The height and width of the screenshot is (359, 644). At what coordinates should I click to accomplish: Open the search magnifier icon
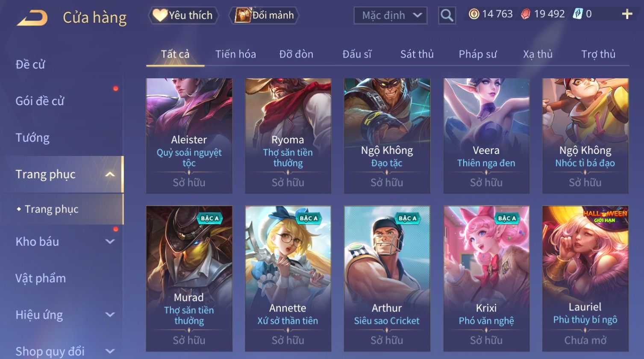(x=447, y=15)
